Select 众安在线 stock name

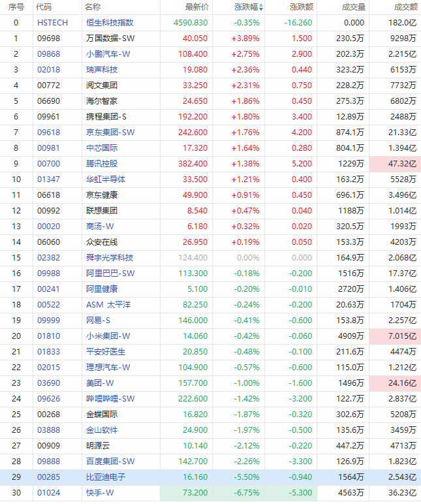click(102, 242)
